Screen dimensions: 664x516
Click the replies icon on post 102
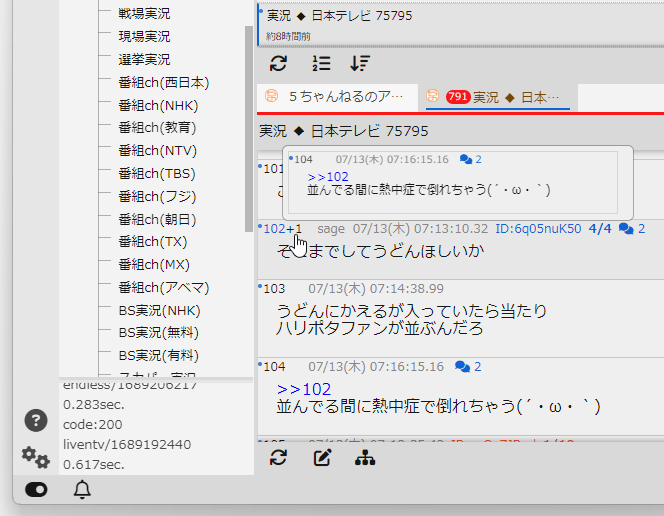[x=626, y=229]
